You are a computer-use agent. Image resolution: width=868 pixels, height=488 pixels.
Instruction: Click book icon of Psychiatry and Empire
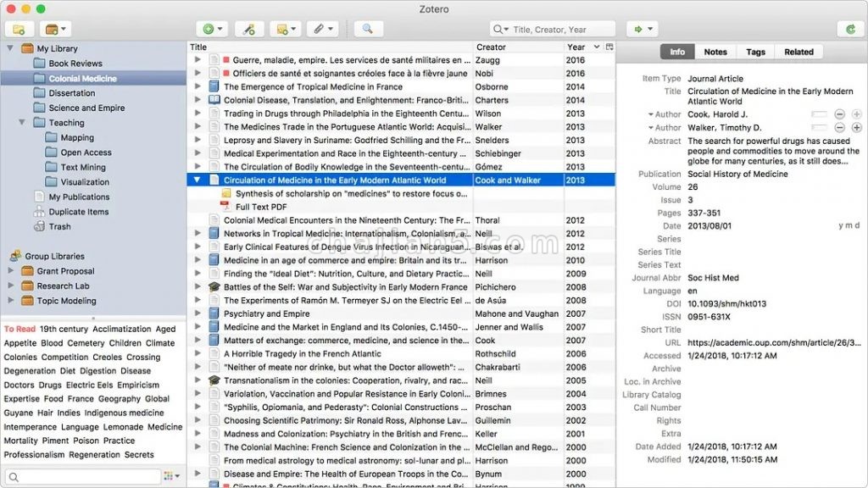pos(214,313)
